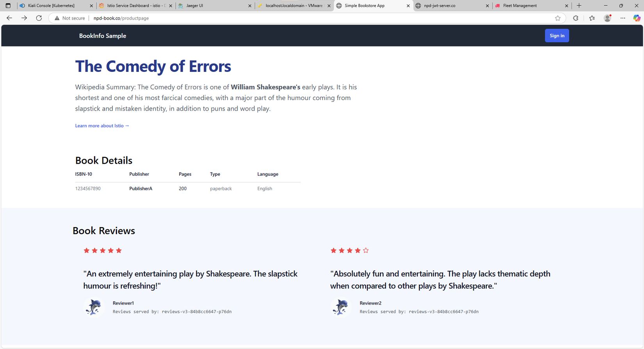Close the Simple Bookstore App tab
The height and width of the screenshot is (349, 644).
pyautogui.click(x=408, y=6)
